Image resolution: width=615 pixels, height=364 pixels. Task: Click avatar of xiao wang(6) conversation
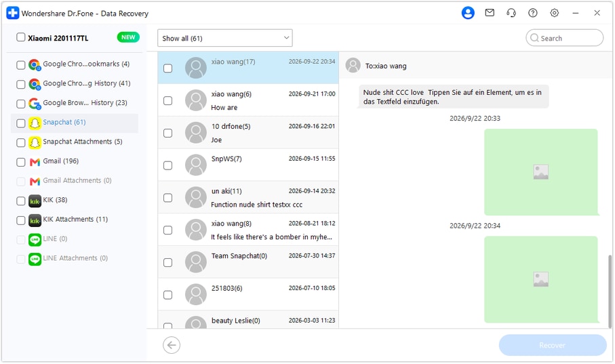pos(196,100)
